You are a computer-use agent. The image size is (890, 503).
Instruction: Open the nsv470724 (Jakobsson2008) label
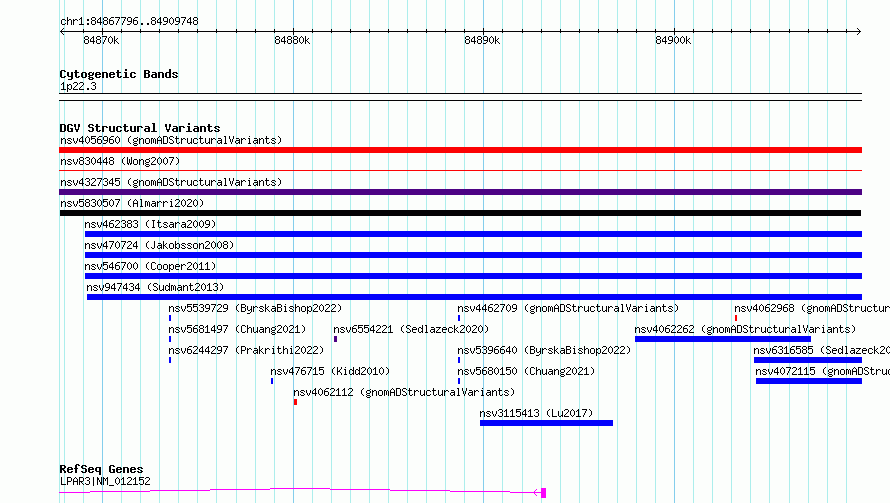(x=159, y=245)
